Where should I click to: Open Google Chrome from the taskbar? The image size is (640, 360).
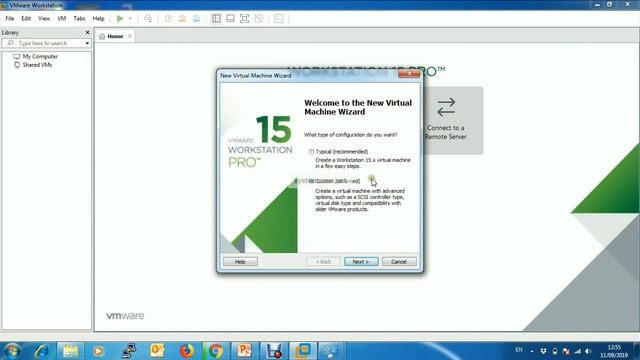[215, 351]
